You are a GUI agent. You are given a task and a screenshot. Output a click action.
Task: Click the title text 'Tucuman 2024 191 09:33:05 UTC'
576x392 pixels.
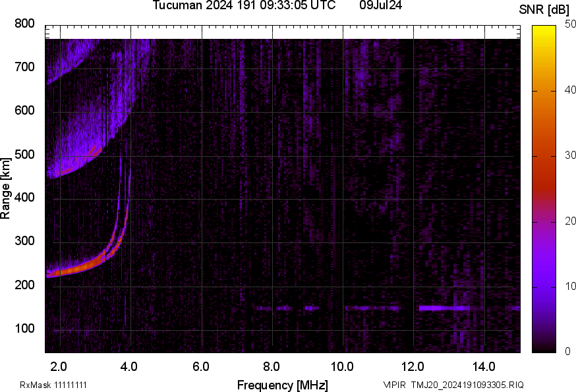pos(244,5)
